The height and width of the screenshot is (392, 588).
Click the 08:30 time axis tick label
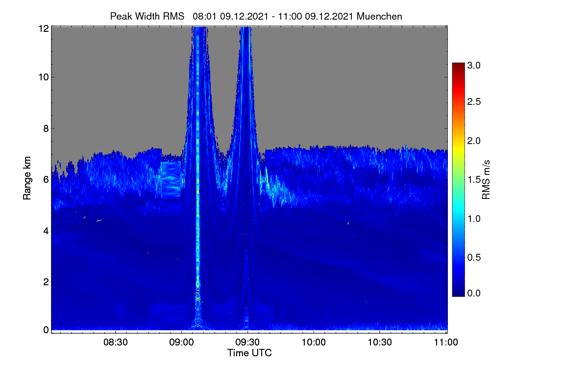(x=115, y=343)
